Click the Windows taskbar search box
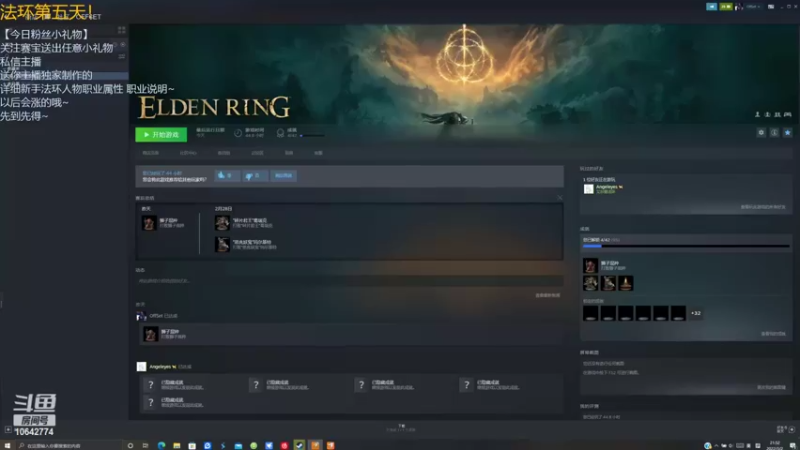The image size is (800, 450). tap(68, 445)
